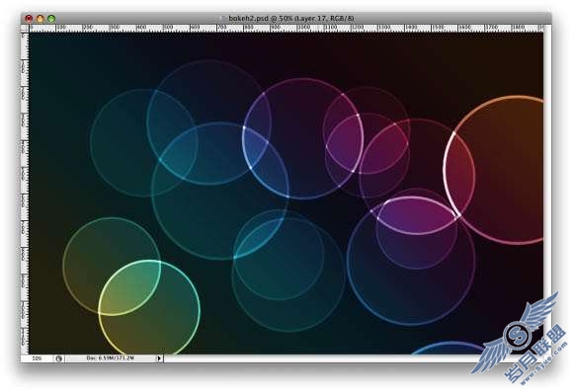Click the vertical ruler on the left edge
Image resolution: width=573 pixels, height=392 pixels.
(25, 194)
